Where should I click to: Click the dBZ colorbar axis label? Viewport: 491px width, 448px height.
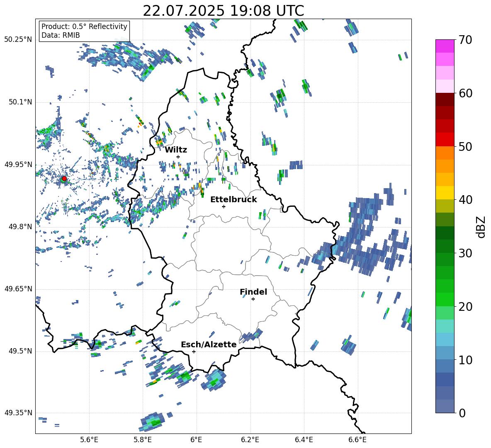pyautogui.click(x=481, y=227)
